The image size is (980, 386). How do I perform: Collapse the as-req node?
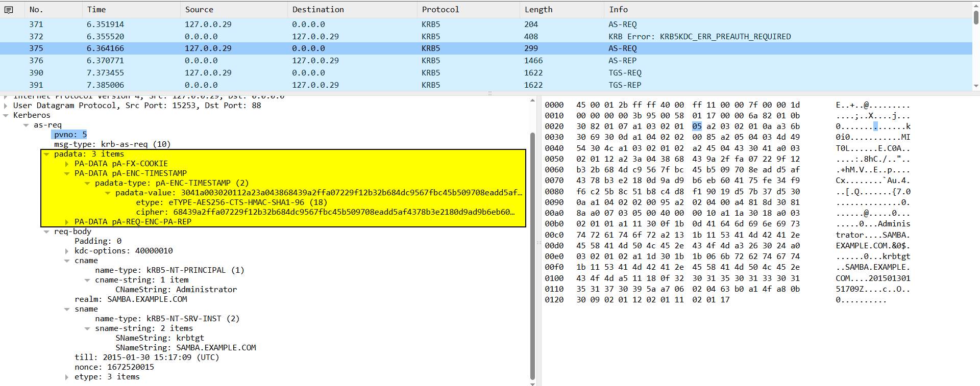pyautogui.click(x=26, y=125)
